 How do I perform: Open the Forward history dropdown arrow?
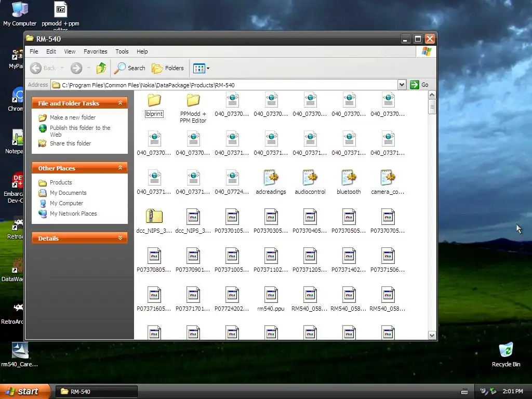(x=88, y=68)
